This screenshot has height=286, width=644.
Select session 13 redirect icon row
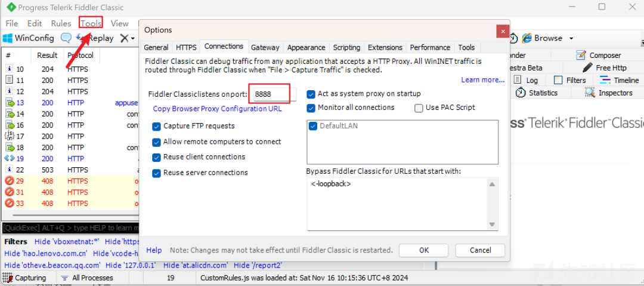(9, 103)
